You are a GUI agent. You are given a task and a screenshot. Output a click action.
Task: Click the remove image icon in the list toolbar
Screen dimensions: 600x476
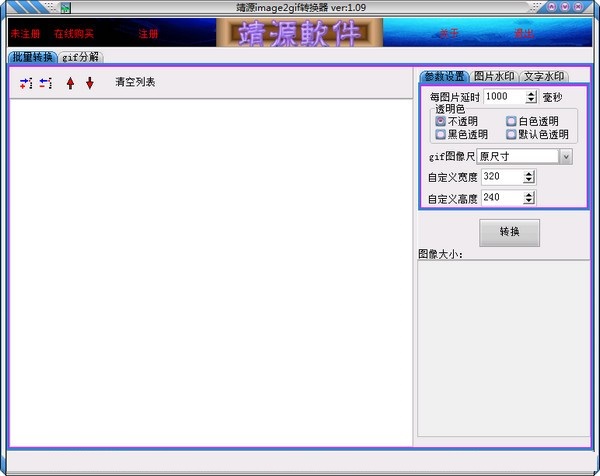pos(46,83)
